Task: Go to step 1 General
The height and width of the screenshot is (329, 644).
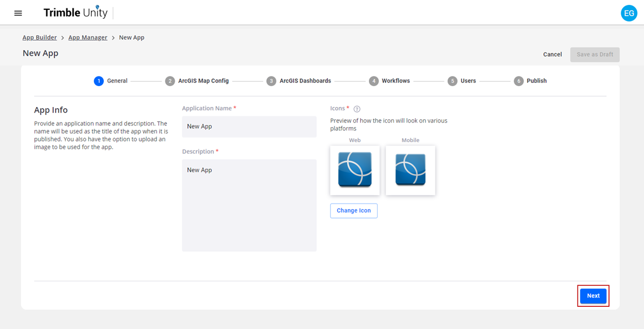Action: coord(110,81)
